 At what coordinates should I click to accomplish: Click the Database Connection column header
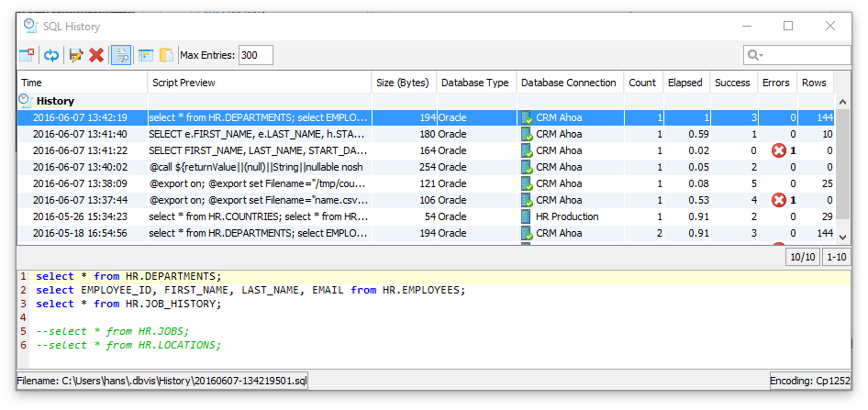[568, 83]
